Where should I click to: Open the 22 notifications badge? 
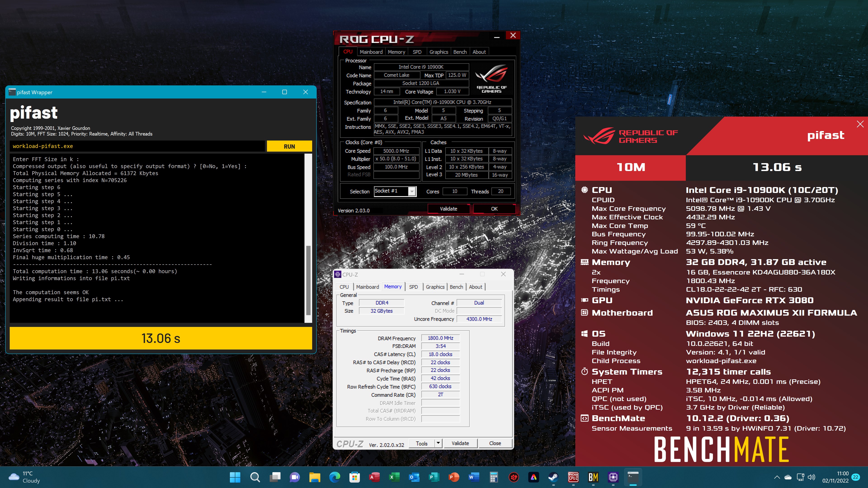[x=856, y=477]
